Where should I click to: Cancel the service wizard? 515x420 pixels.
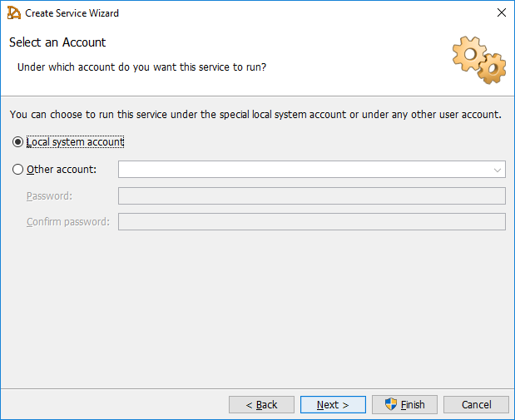(476, 405)
